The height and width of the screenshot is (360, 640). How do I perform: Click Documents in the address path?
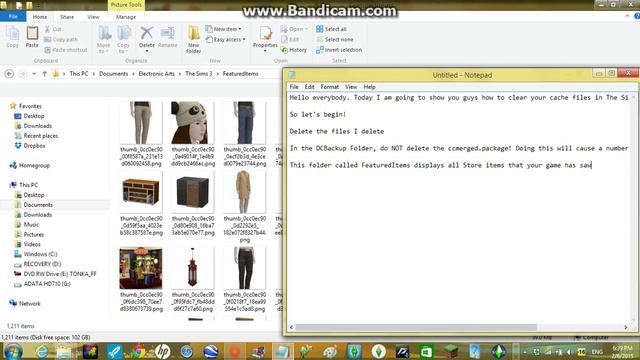click(113, 74)
